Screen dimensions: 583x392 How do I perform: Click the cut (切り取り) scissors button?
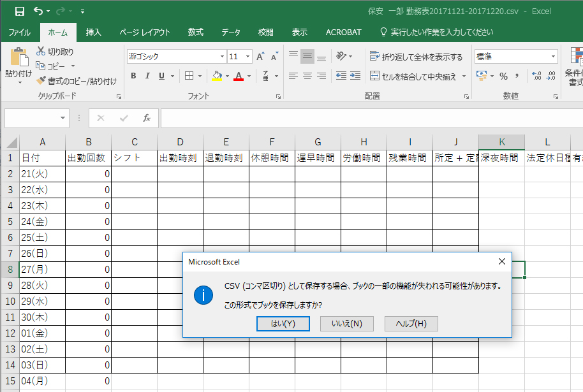[55, 52]
